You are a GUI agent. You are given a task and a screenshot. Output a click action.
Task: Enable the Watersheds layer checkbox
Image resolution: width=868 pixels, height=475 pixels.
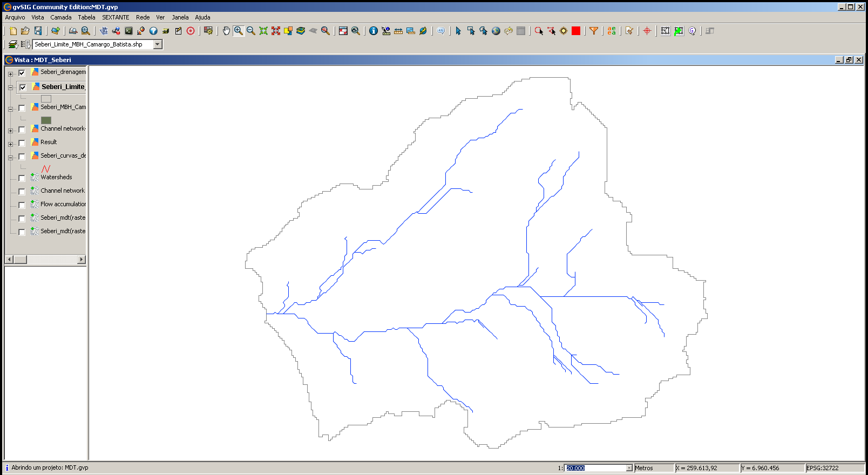pos(22,178)
